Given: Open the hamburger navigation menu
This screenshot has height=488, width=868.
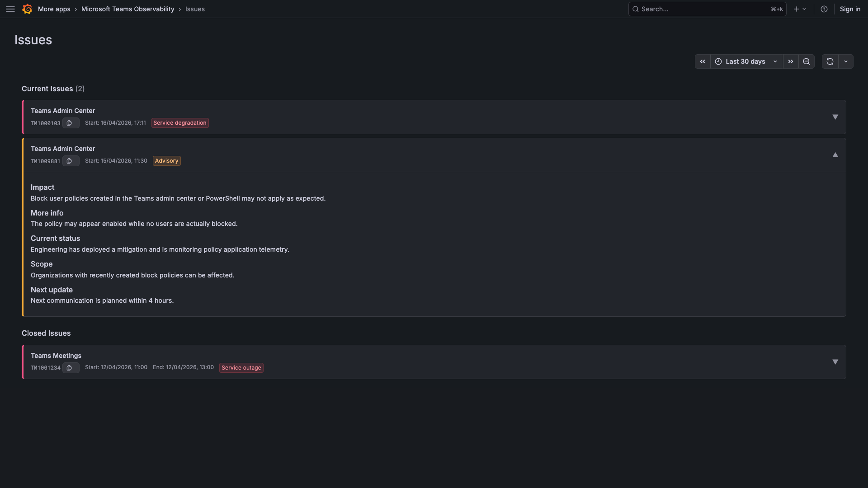Looking at the screenshot, I should pyautogui.click(x=10, y=9).
